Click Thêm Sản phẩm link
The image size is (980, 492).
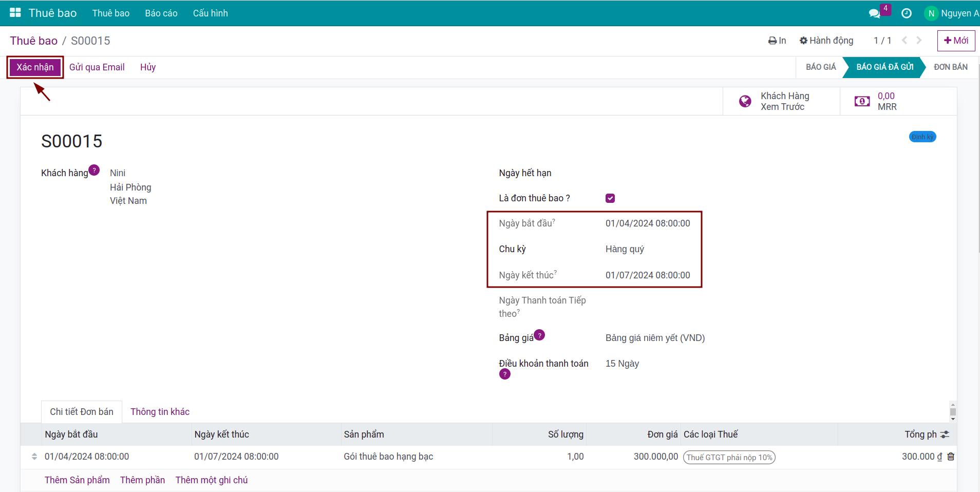[77, 480]
